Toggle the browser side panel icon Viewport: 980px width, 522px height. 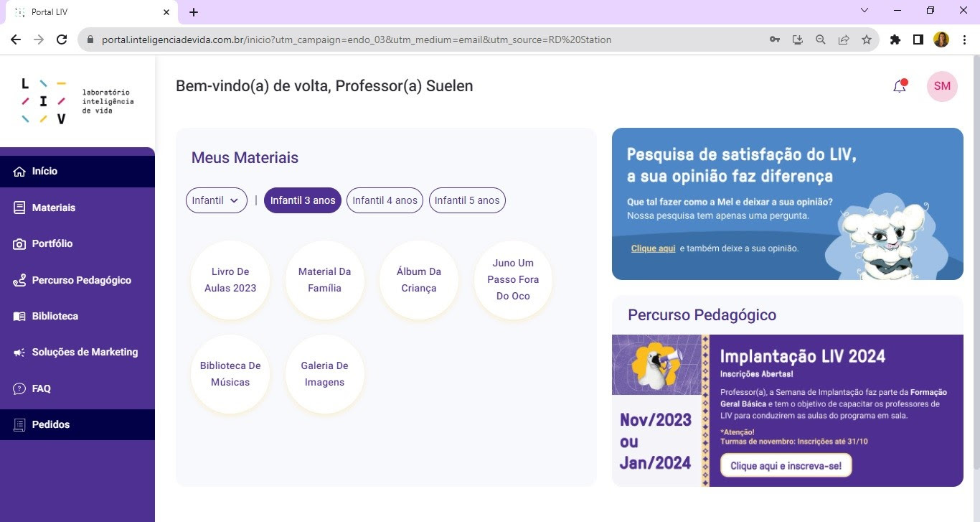(918, 39)
